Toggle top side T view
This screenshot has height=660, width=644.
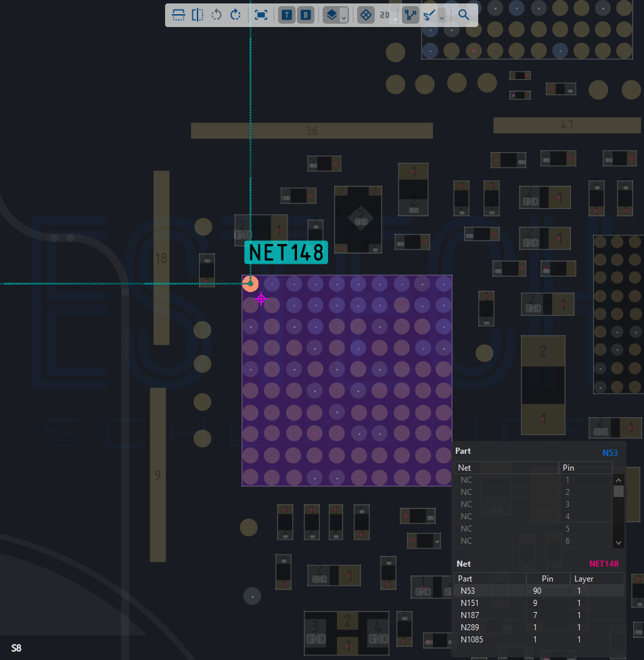[287, 15]
